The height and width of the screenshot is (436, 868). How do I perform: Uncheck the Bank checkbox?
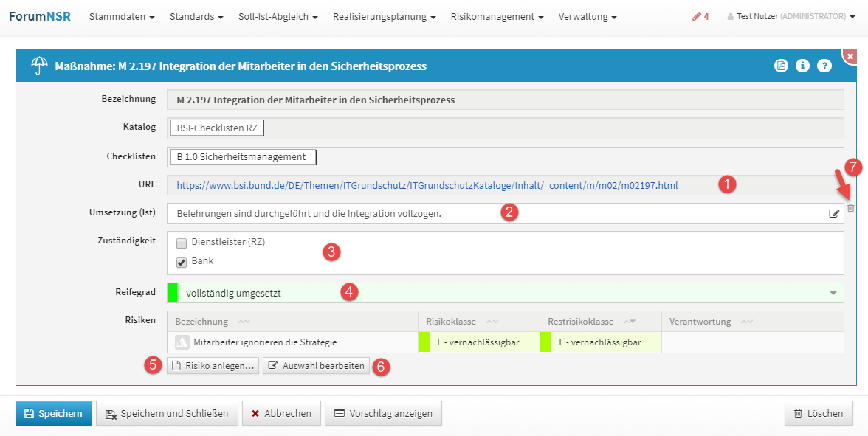point(182,262)
